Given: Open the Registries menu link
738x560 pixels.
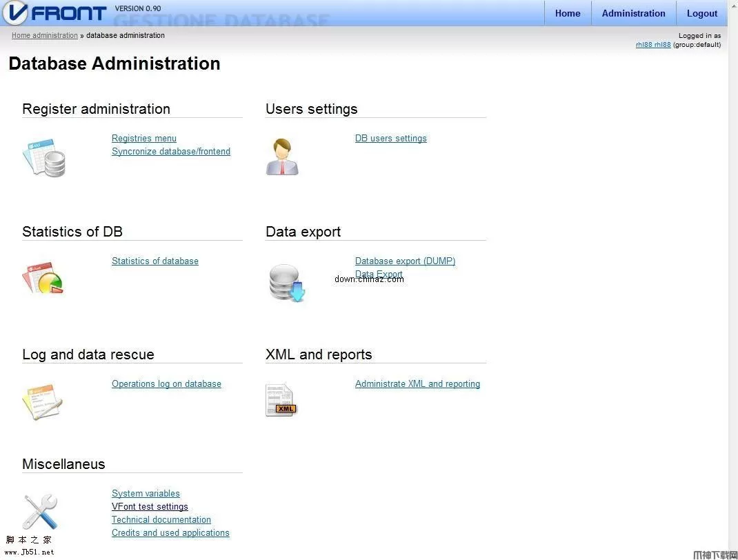Looking at the screenshot, I should click(143, 138).
